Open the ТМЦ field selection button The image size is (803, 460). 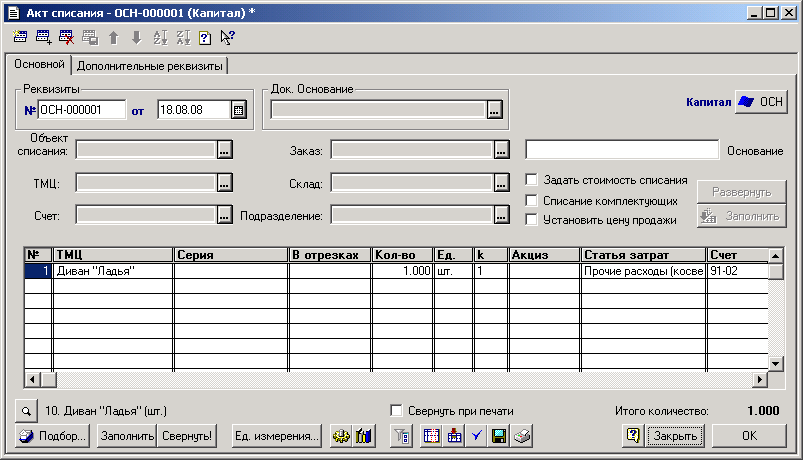[x=224, y=182]
